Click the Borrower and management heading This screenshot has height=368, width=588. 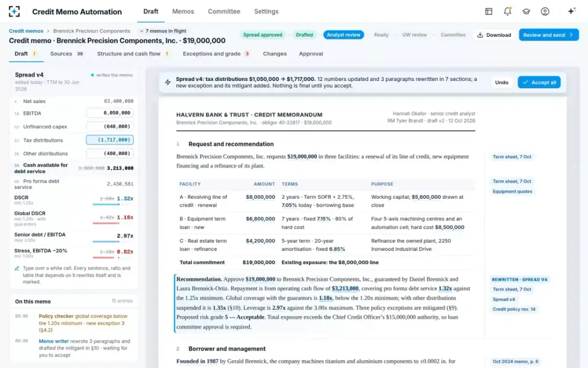[227, 349]
